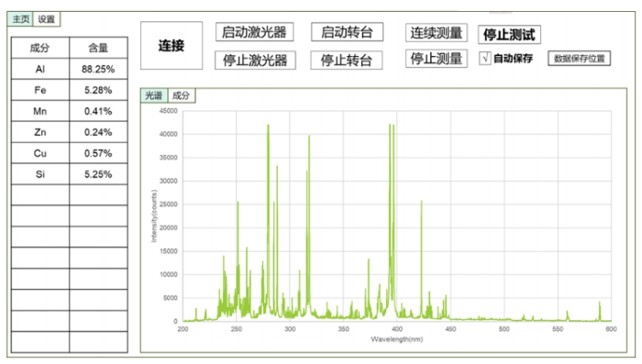
Task: Click the bold 停止测试 button
Action: pyautogui.click(x=509, y=35)
